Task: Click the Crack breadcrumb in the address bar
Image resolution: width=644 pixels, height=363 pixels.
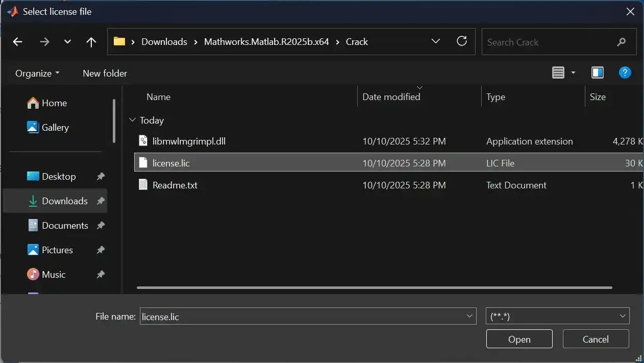Action: click(x=357, y=42)
